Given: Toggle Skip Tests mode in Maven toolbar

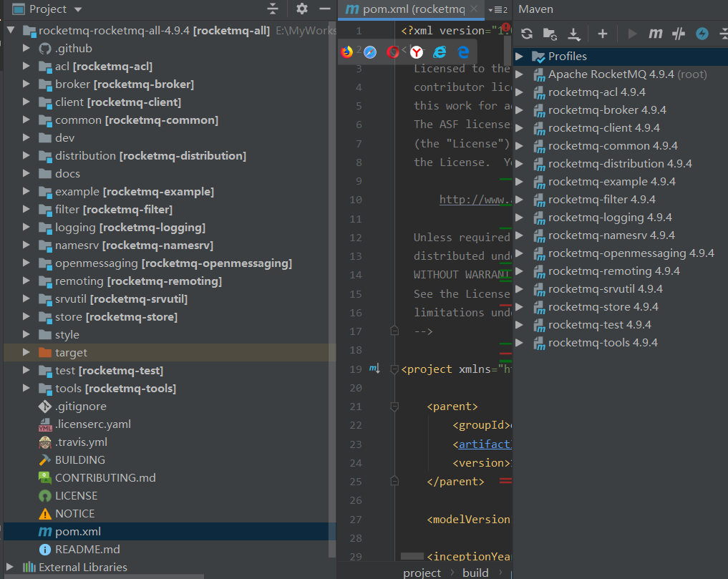Looking at the screenshot, I should click(703, 34).
